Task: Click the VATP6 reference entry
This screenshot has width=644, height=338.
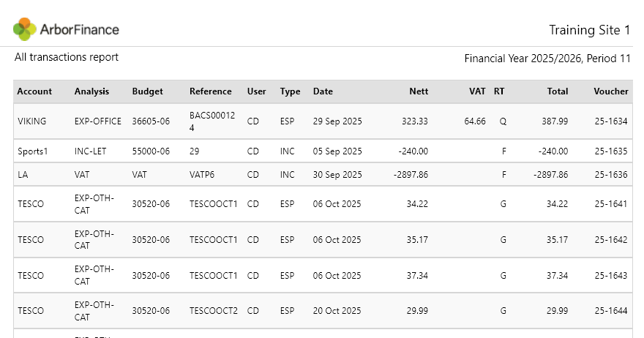Action: tap(202, 175)
